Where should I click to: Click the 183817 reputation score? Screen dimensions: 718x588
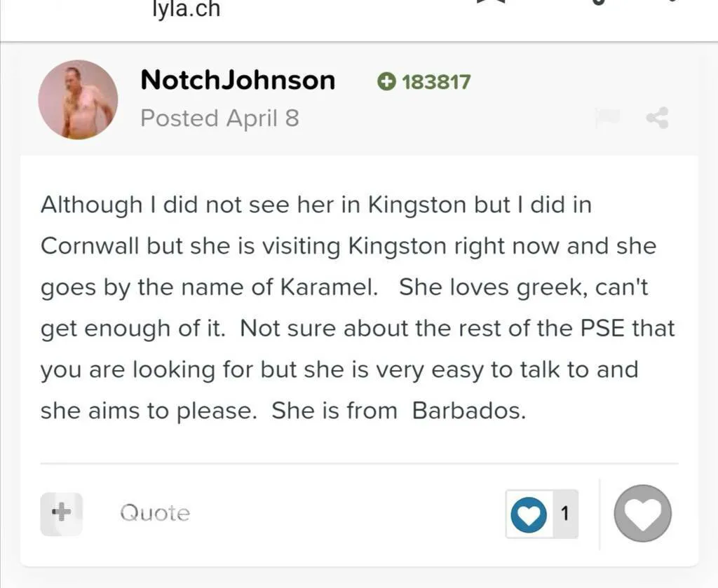click(435, 82)
